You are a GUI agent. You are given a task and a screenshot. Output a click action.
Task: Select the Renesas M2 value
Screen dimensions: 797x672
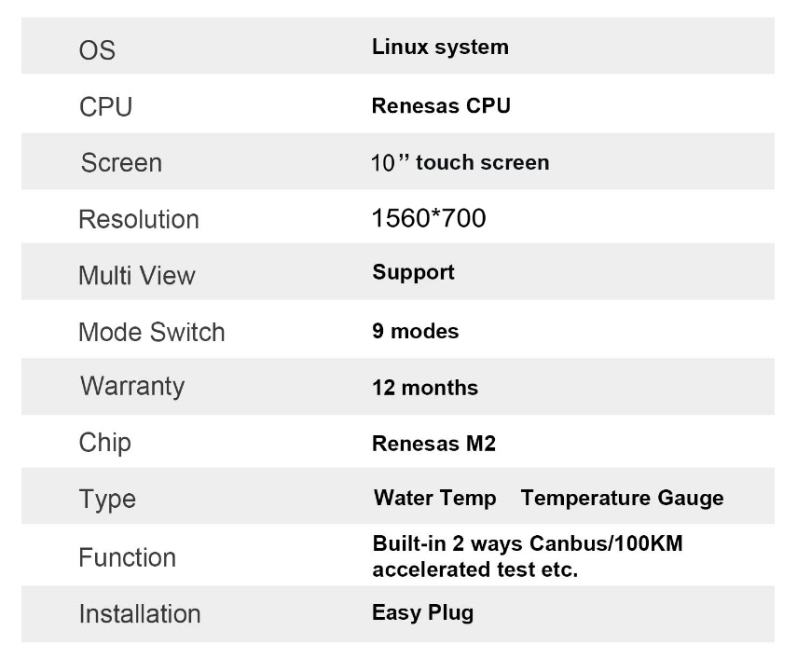[433, 444]
